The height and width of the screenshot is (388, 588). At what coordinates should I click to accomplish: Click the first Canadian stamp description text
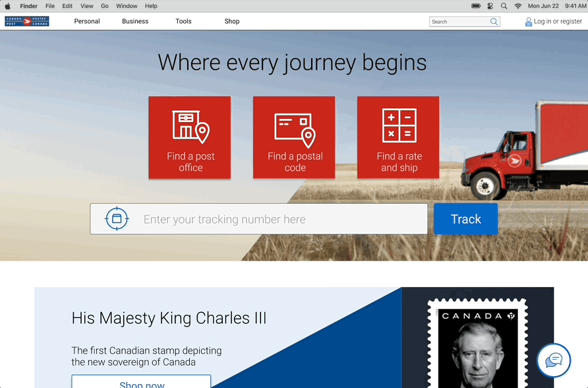(x=146, y=356)
